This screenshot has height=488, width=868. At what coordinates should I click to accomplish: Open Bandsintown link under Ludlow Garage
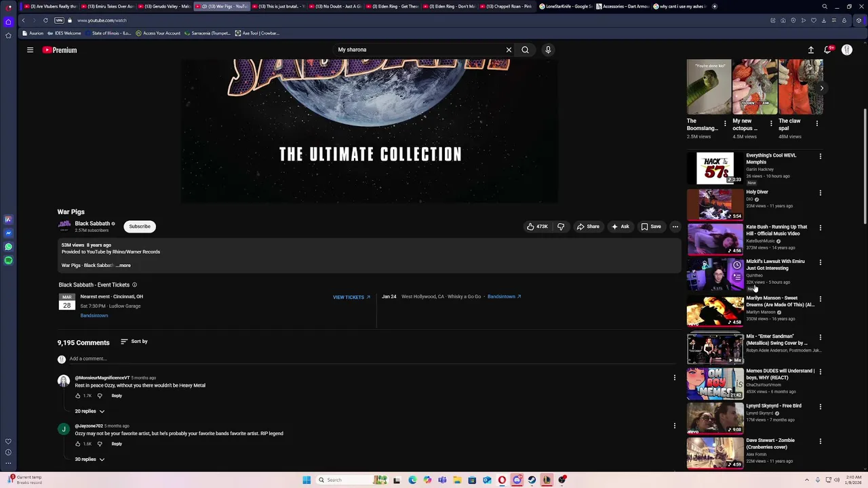tap(94, 315)
